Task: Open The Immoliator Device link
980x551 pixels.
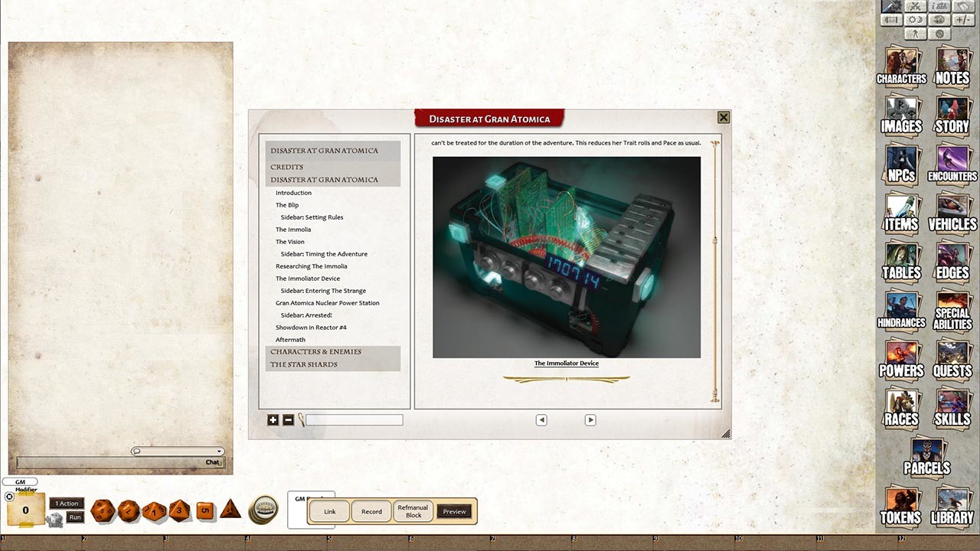Action: click(x=566, y=363)
